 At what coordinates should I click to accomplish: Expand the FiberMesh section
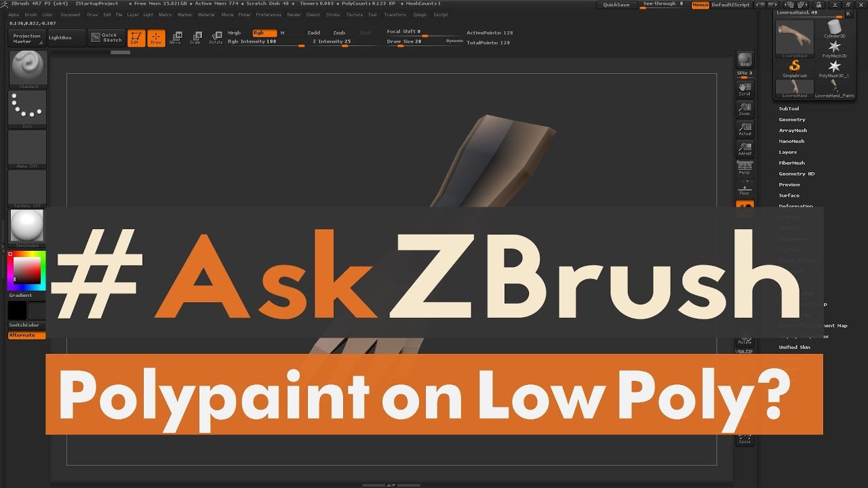pyautogui.click(x=791, y=163)
